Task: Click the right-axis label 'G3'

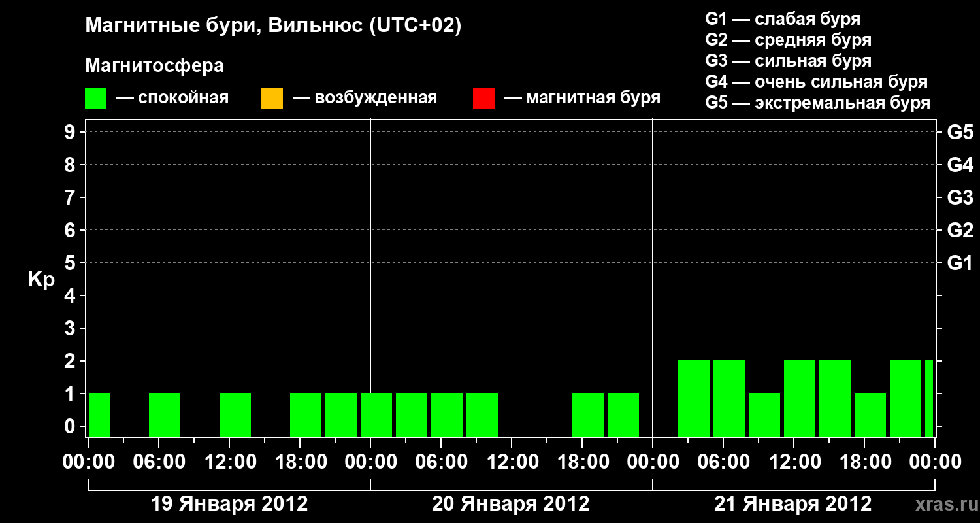Action: pos(960,197)
